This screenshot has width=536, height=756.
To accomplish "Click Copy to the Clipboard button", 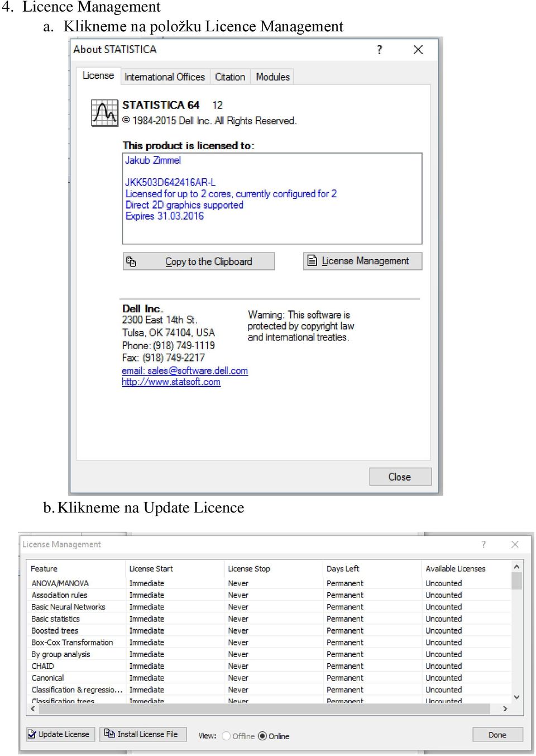I will pos(199,261).
